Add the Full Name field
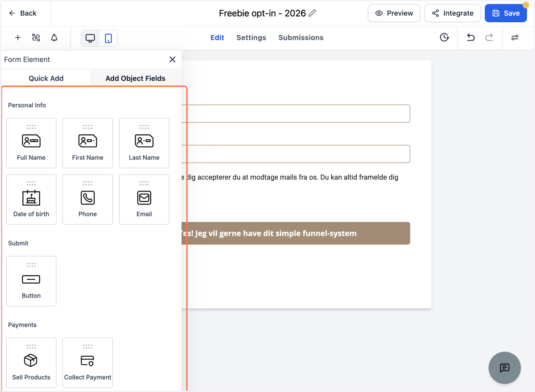Viewport: 535px width, 392px height. pyautogui.click(x=31, y=143)
